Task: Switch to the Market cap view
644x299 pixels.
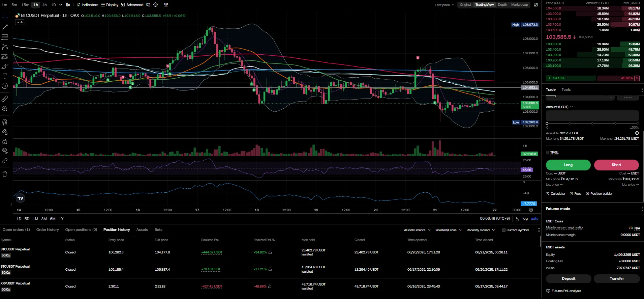Action: pos(520,5)
